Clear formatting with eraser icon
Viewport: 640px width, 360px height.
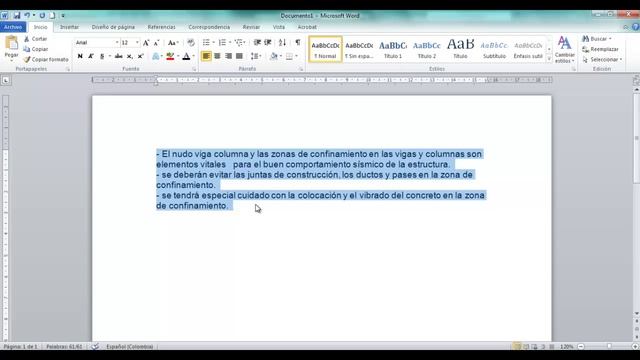tap(191, 42)
